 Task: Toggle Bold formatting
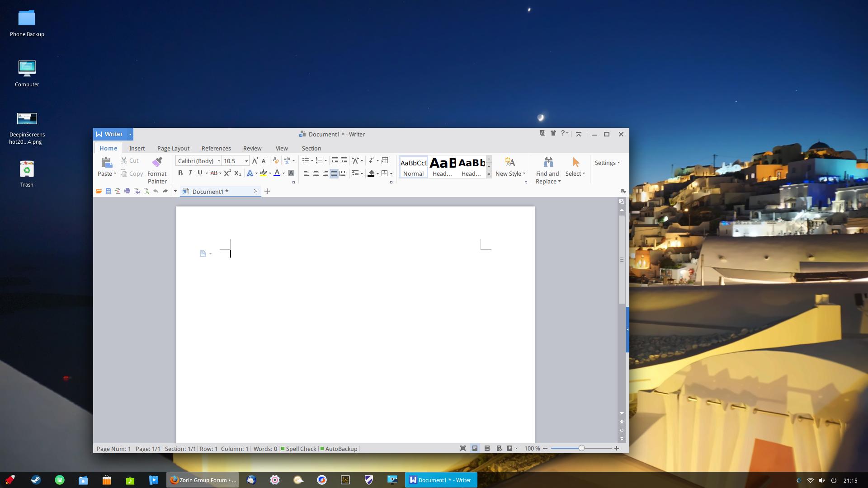pyautogui.click(x=180, y=173)
